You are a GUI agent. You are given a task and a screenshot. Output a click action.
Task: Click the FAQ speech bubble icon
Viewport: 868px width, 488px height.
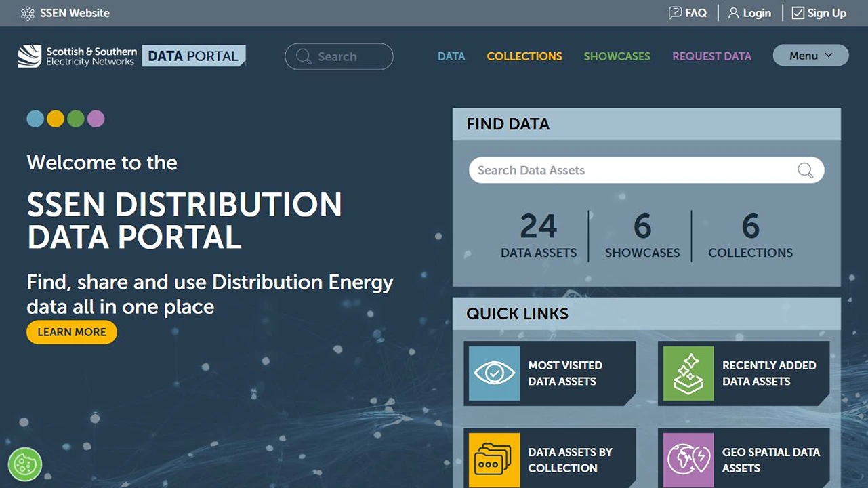[675, 13]
